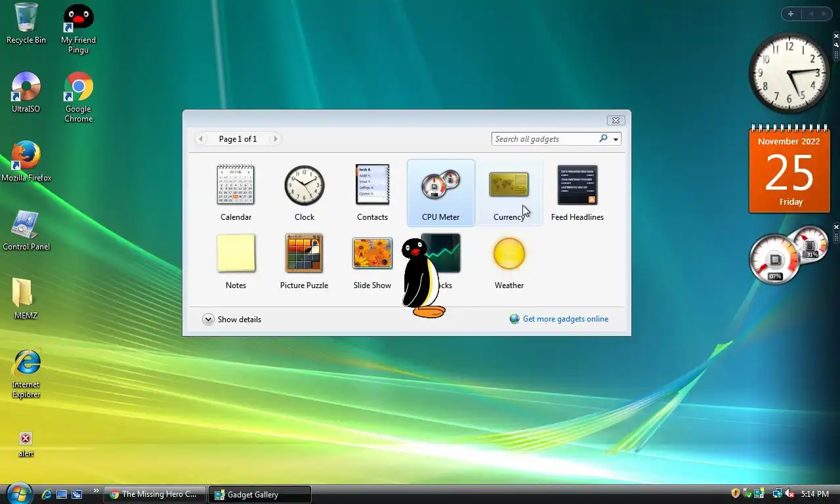840x504 pixels.
Task: Click Show Desktop in Quick Launch
Action: click(x=62, y=494)
